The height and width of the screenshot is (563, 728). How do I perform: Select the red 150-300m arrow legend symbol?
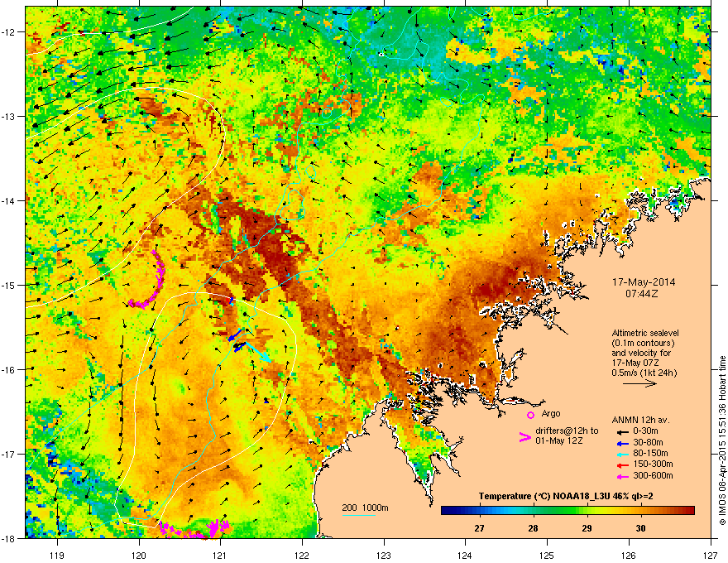coord(623,465)
